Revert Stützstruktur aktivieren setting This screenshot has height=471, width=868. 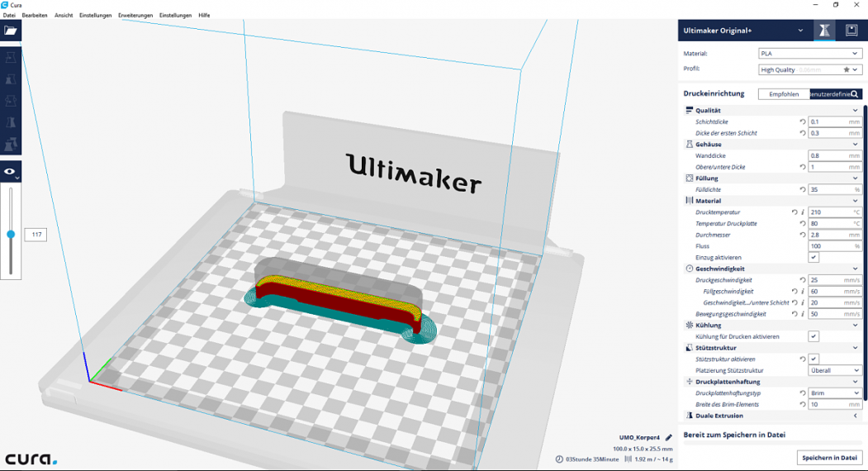click(802, 359)
